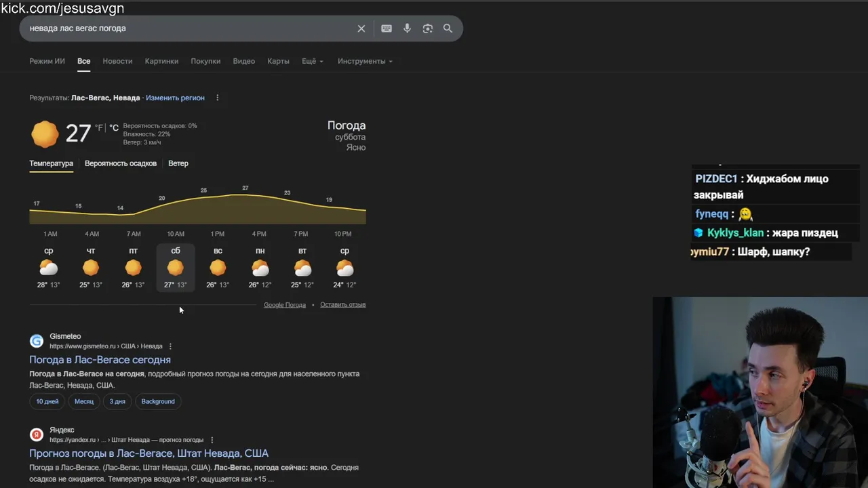Screen dimensions: 868x488
Task: Select the first 'ср' forecast day with 28° high
Action: point(49,268)
